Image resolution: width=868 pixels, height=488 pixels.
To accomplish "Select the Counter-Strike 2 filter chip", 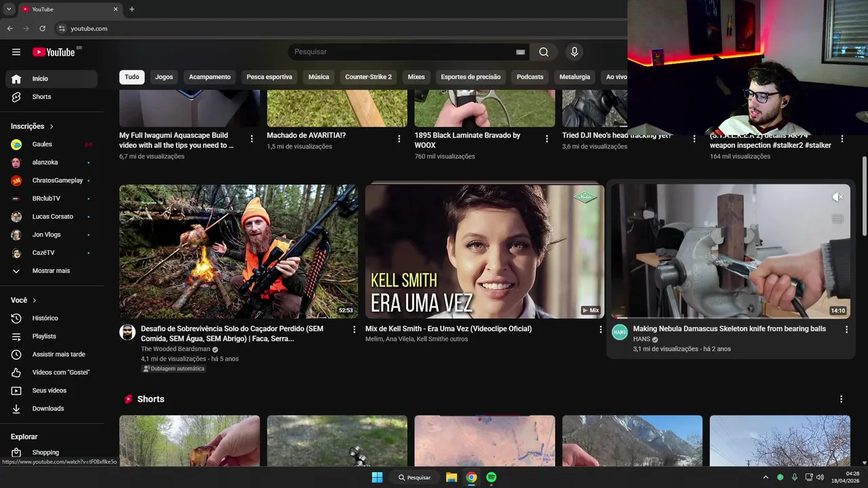I will coord(368,77).
